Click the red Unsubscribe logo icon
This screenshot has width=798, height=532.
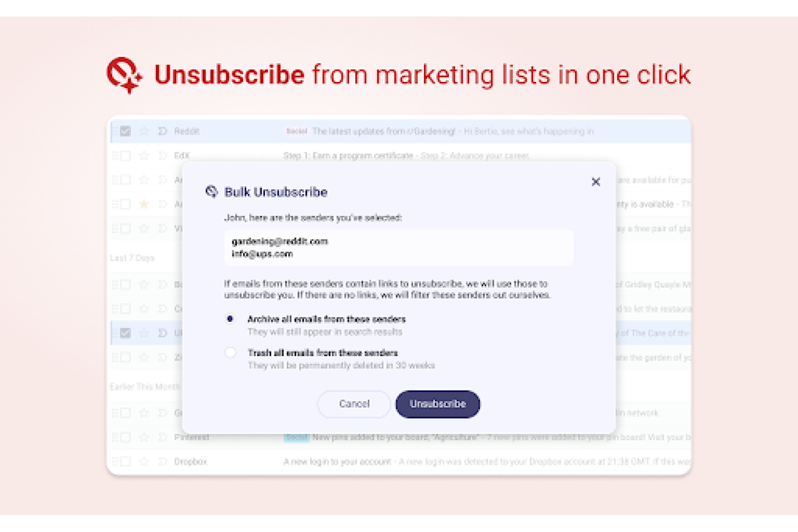click(124, 75)
